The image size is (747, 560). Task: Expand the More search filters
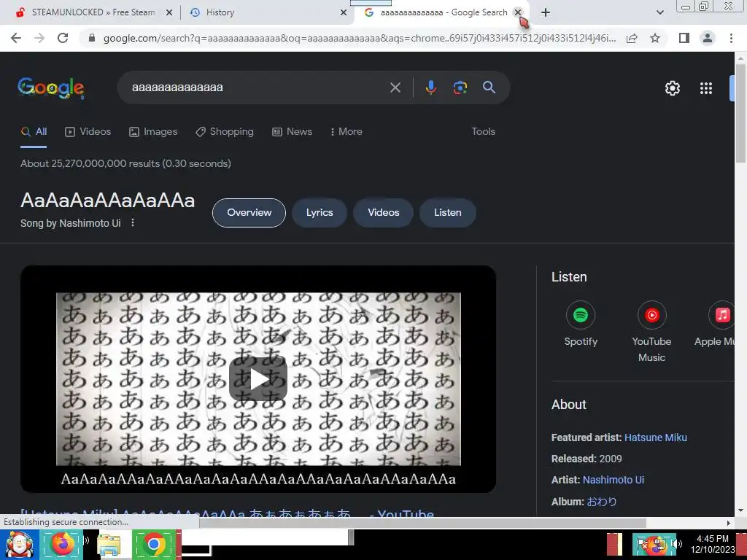point(347,132)
